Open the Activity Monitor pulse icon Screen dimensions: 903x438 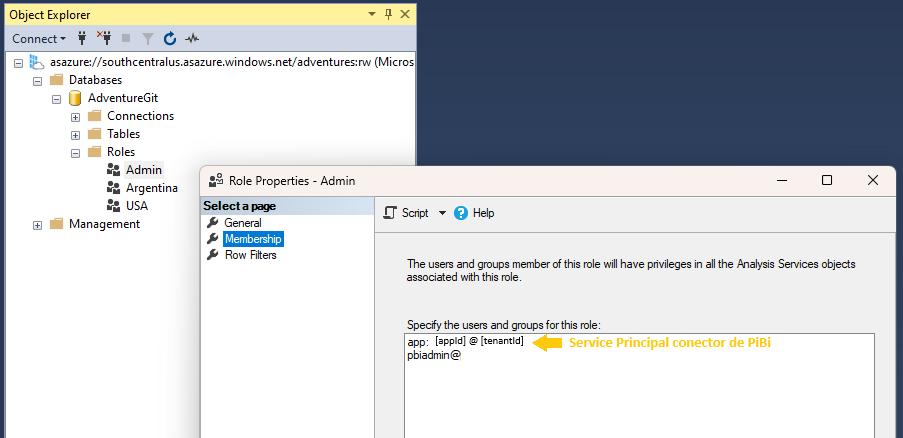coord(192,39)
